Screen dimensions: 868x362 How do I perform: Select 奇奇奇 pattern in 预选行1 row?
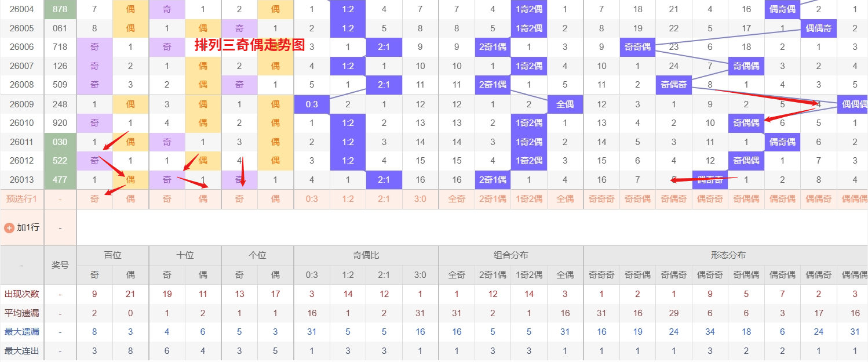tap(601, 199)
